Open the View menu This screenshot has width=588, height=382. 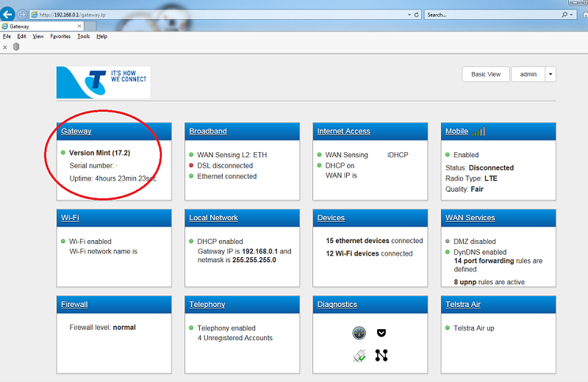[x=38, y=36]
